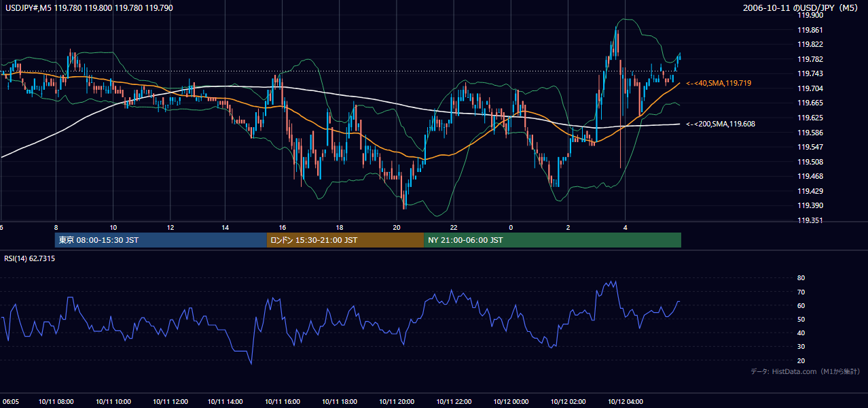868x408 pixels.
Task: Click hour label 0 under price chart
Action: click(511, 228)
